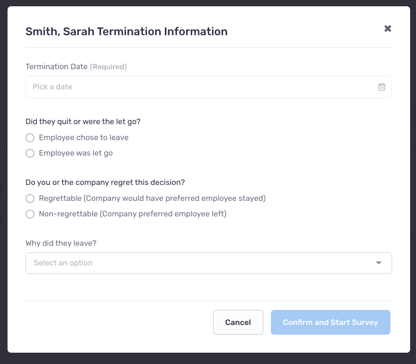
Task: Click the Smith, Sarah Termination Information heading
Action: [127, 31]
